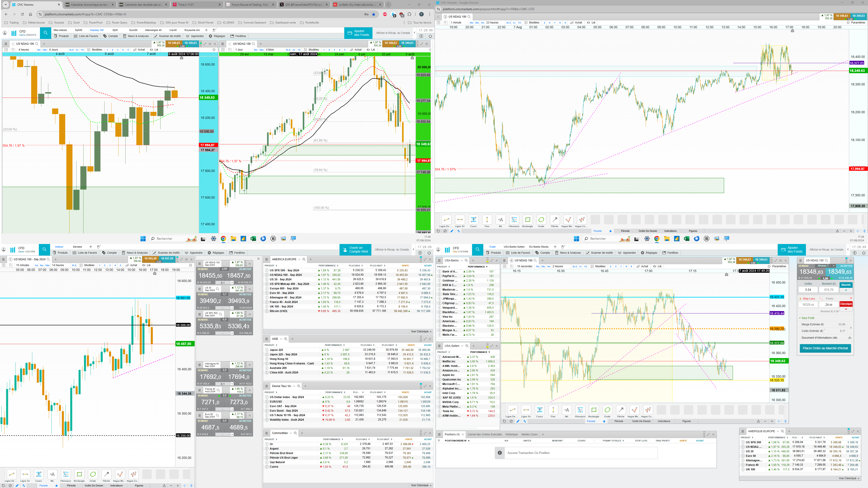Click search button beside CFD Demo 20600479
868x488 pixels.
click(46, 33)
